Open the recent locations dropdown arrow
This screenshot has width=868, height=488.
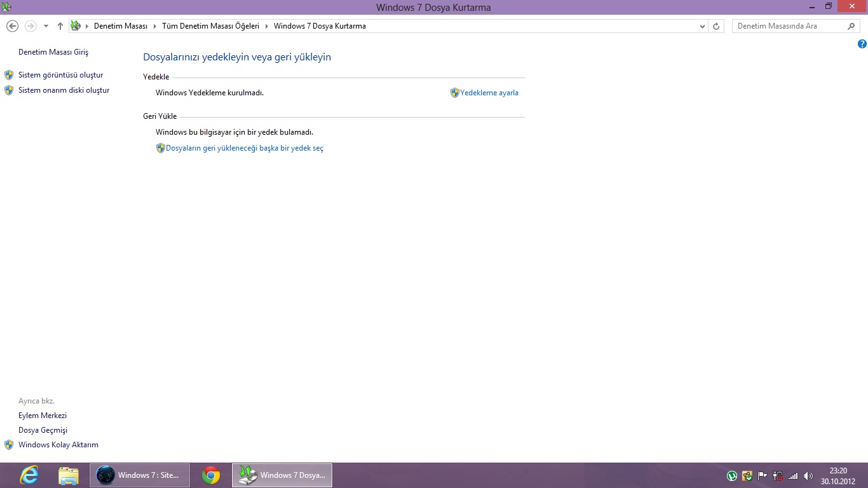coord(46,26)
